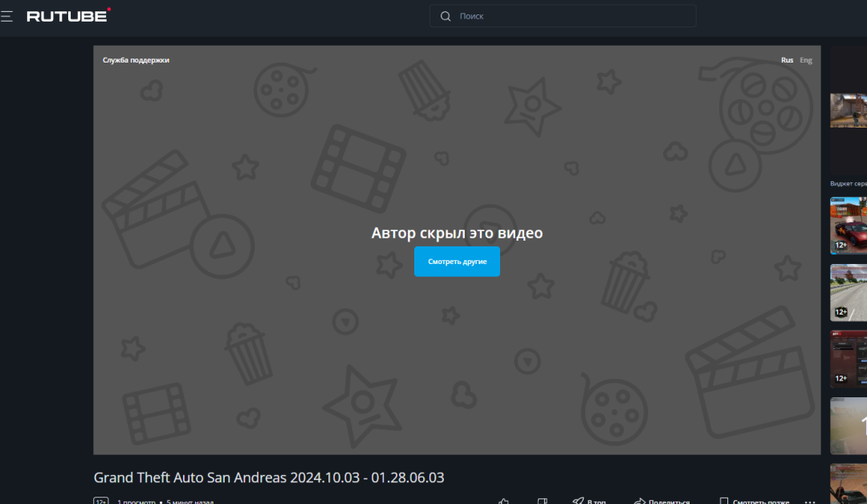This screenshot has width=867, height=504.
Task: Click the 'Поделиться' share icon
Action: coord(640,502)
